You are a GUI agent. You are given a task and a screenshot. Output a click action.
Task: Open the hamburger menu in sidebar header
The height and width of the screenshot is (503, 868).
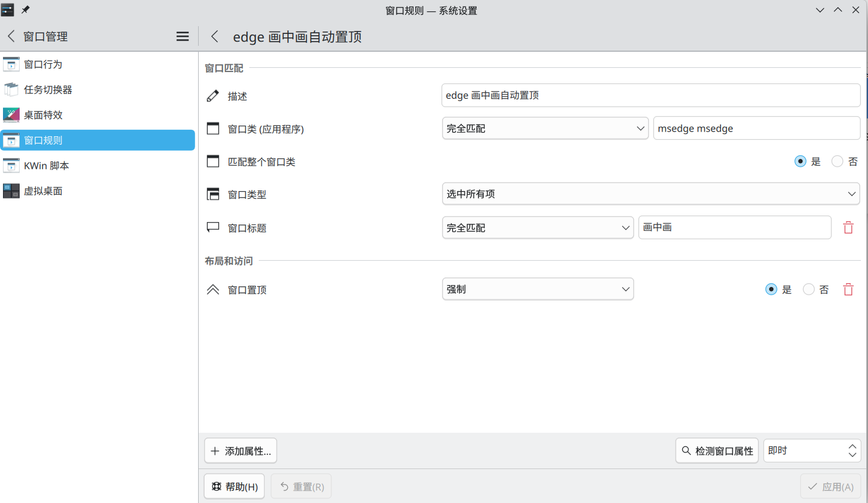click(x=183, y=36)
